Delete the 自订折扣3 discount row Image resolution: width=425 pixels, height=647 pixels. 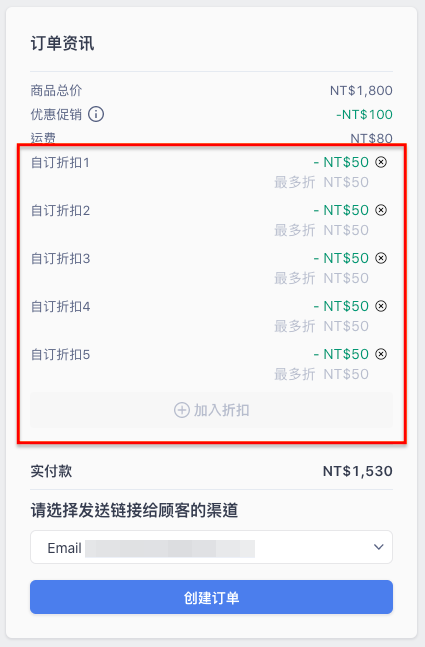[x=381, y=258]
